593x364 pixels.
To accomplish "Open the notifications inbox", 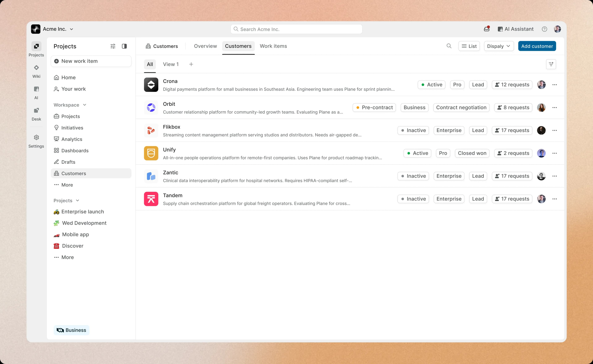I will [x=486, y=29].
